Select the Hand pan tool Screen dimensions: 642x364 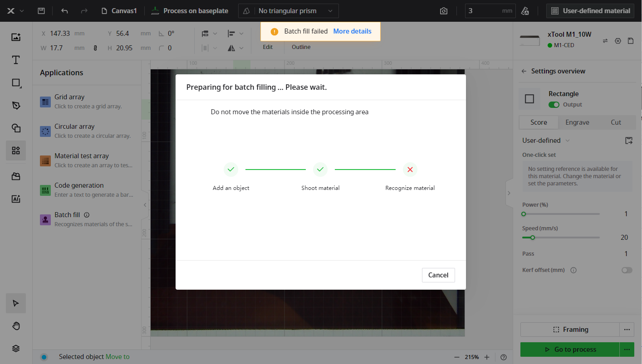[x=16, y=326]
